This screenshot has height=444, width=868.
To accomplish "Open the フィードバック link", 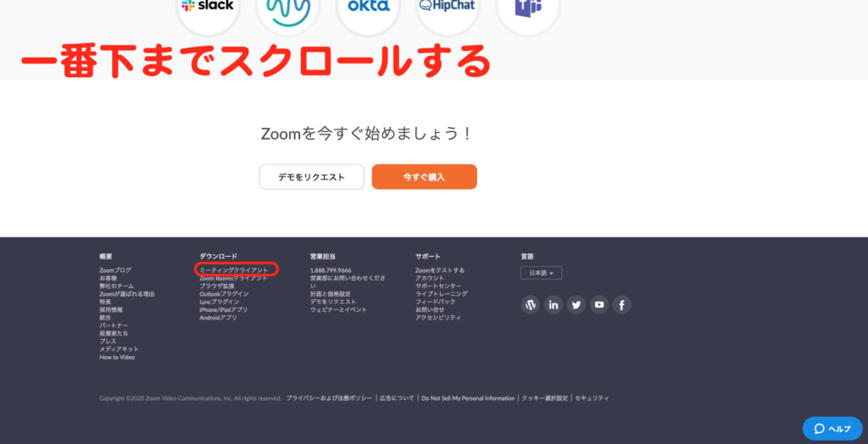I will tap(436, 302).
